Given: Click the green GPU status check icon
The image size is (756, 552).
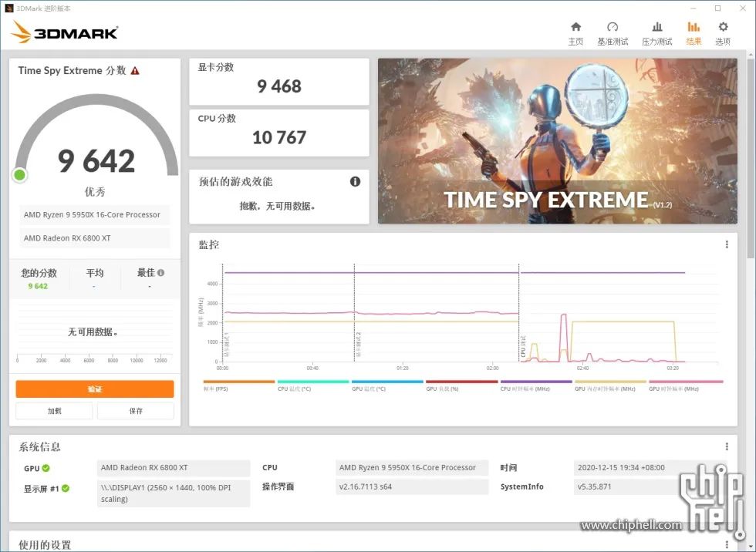Looking at the screenshot, I should click(46, 468).
